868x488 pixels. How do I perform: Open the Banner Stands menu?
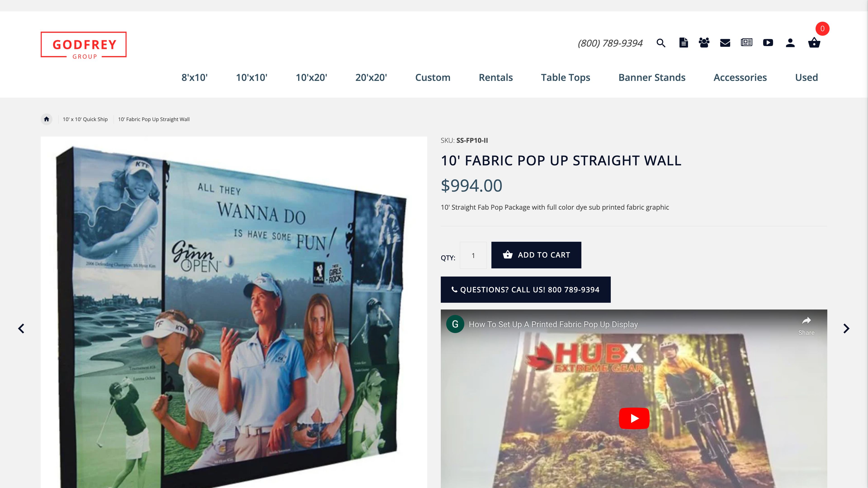click(x=652, y=78)
